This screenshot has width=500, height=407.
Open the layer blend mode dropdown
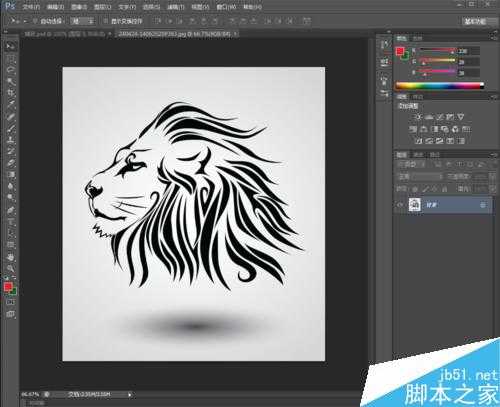(x=420, y=177)
